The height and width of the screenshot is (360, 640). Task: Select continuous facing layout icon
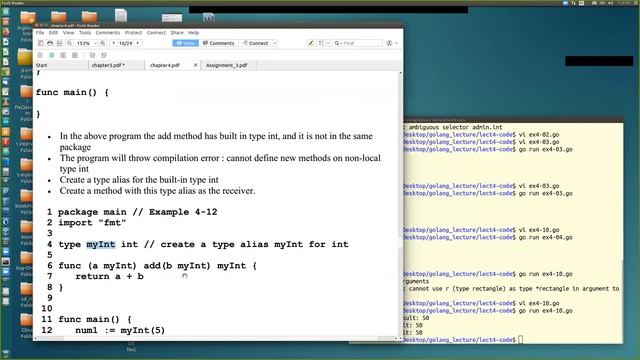pyautogui.click(x=75, y=55)
